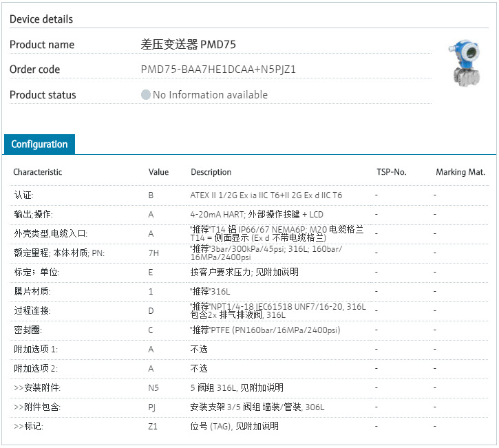The height and width of the screenshot is (448, 499).
Task: Select the 外壳类型,电缆入口 row label
Action: (x=50, y=234)
